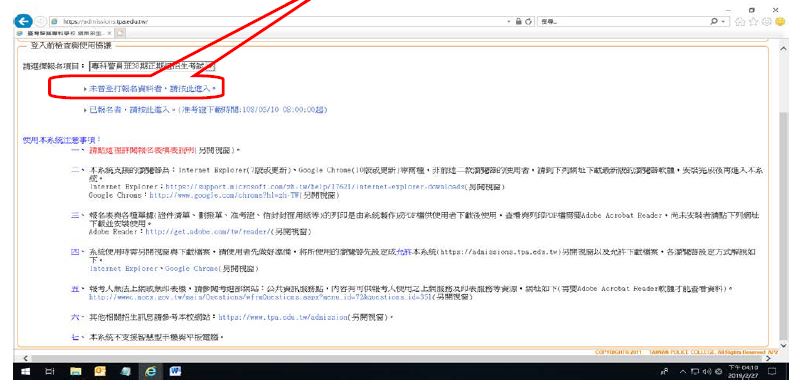Image resolution: width=800 pixels, height=389 pixels.
Task: Show hidden system tray icons
Action: [683, 372]
